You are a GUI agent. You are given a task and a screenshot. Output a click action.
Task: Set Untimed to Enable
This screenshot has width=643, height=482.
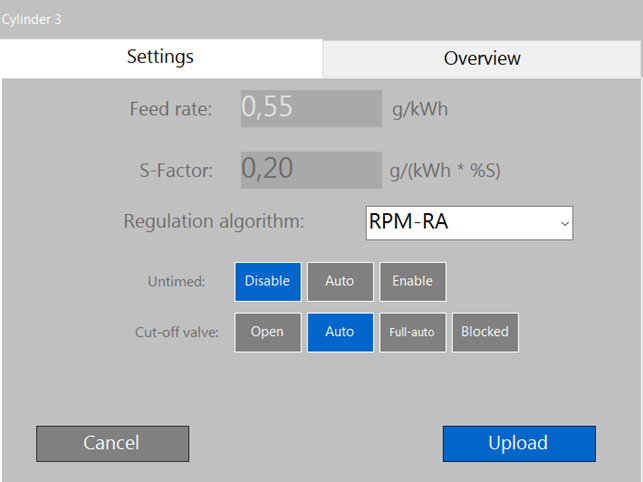412,282
